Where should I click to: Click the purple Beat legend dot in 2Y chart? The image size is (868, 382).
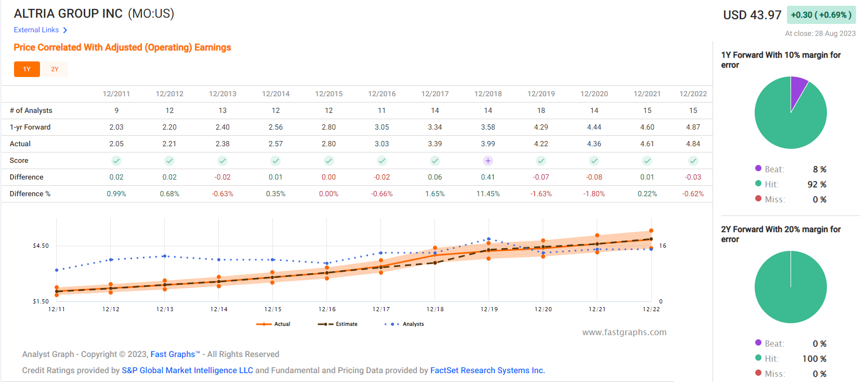pyautogui.click(x=758, y=342)
